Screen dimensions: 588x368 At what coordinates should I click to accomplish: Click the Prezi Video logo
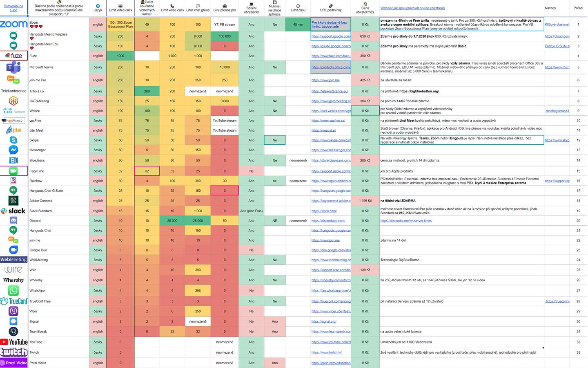coord(13,363)
